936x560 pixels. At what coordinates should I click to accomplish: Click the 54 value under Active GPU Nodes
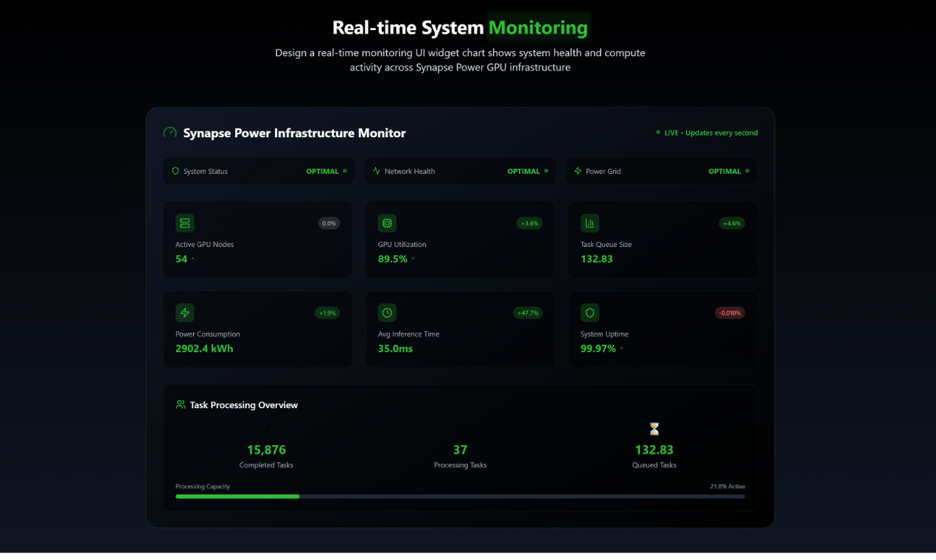(x=181, y=259)
